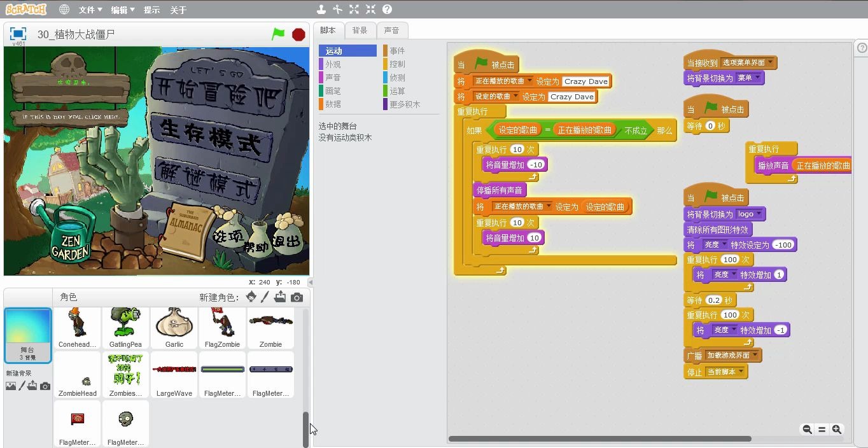Select the Garlic sprite
This screenshot has height=448, width=868.
pyautogui.click(x=174, y=327)
